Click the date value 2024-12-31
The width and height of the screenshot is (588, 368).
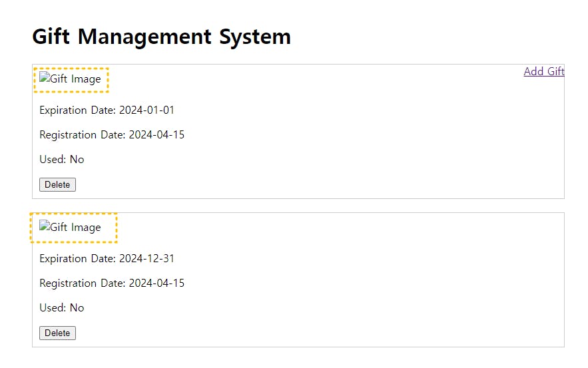point(147,259)
